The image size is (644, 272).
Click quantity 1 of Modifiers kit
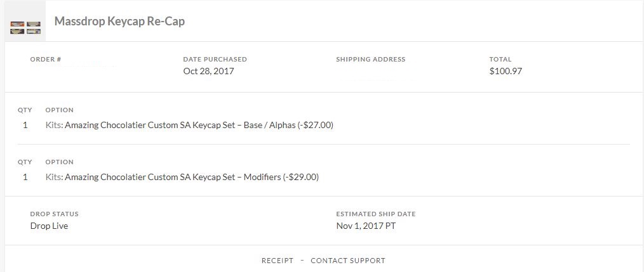[x=25, y=178]
